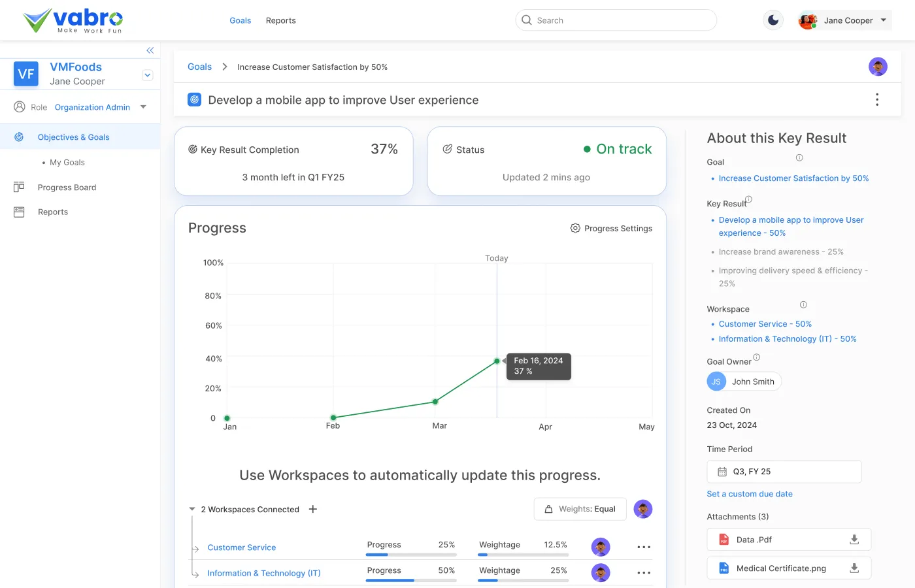Open the Role Organization Admin dropdown

click(143, 107)
